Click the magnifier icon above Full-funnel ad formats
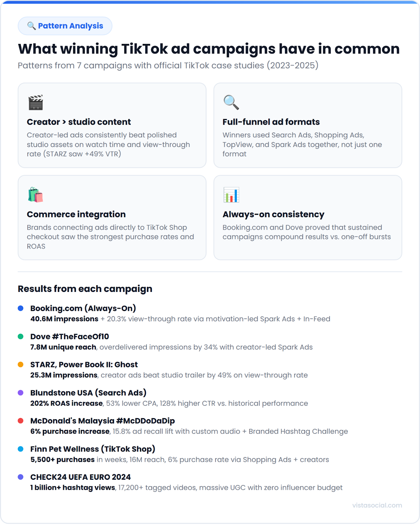Screen dimensions: 420x532 [231, 102]
